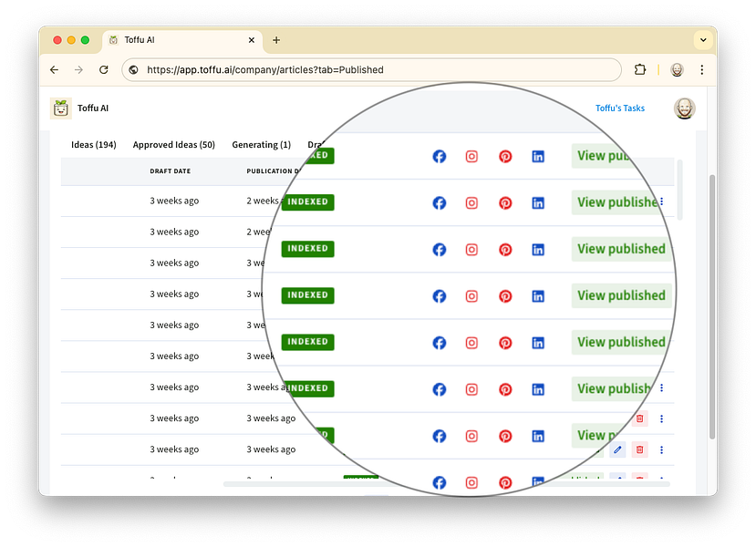The height and width of the screenshot is (547, 756).
Task: Open the Chrome profile avatar in toolbar
Action: 677,70
